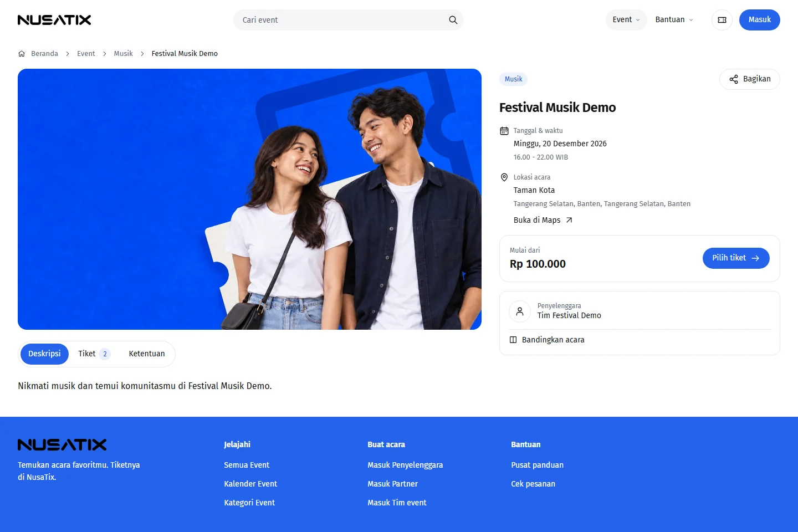The height and width of the screenshot is (532, 798).
Task: Click the location pin icon beside Lokasi acara
Action: coord(504,177)
